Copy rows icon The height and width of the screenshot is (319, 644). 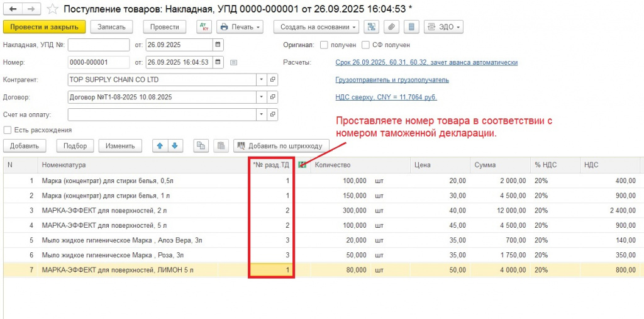coord(201,145)
